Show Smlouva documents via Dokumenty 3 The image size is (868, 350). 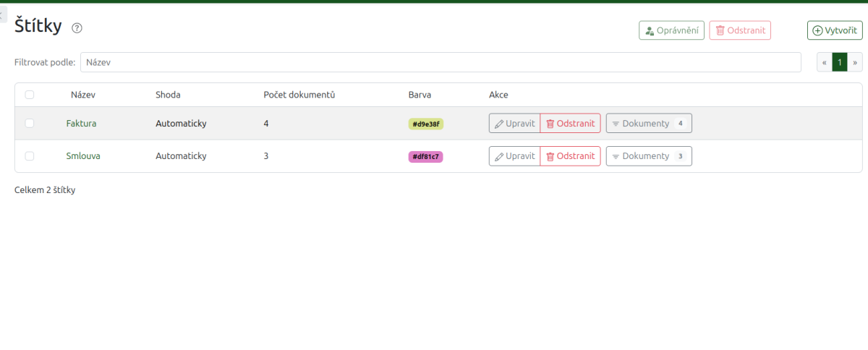coord(649,156)
